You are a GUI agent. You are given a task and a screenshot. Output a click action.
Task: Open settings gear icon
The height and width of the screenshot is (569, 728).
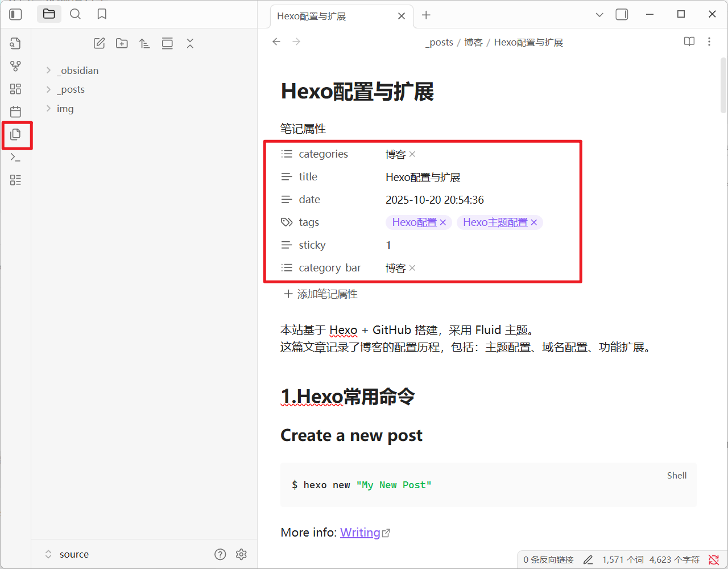(x=241, y=554)
